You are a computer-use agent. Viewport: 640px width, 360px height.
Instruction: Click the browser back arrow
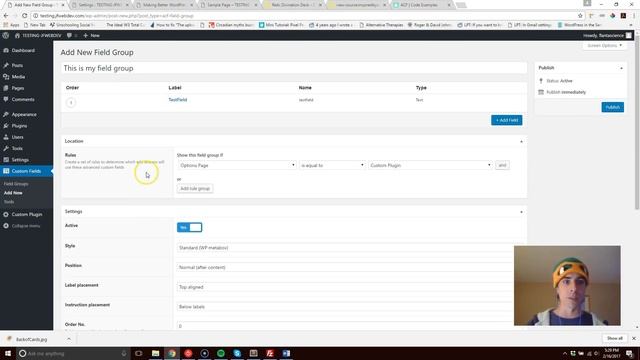coord(6,16)
